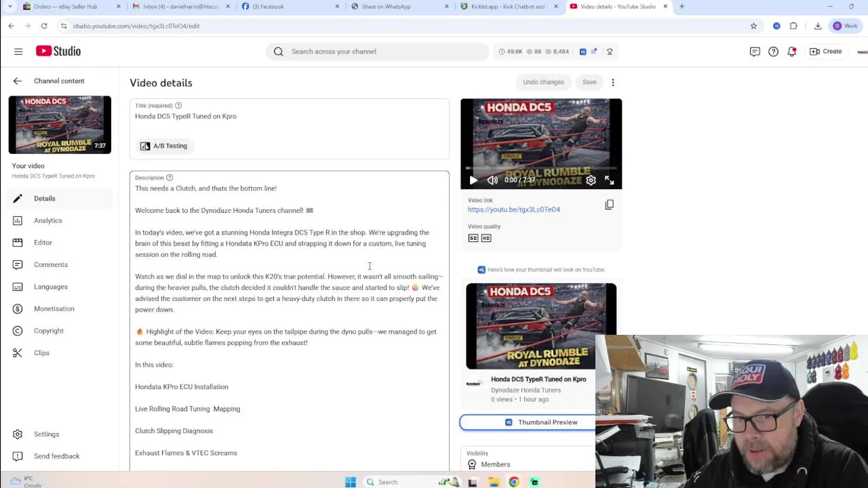This screenshot has height=488, width=868.
Task: Click the SD video quality badge
Action: pyautogui.click(x=473, y=238)
